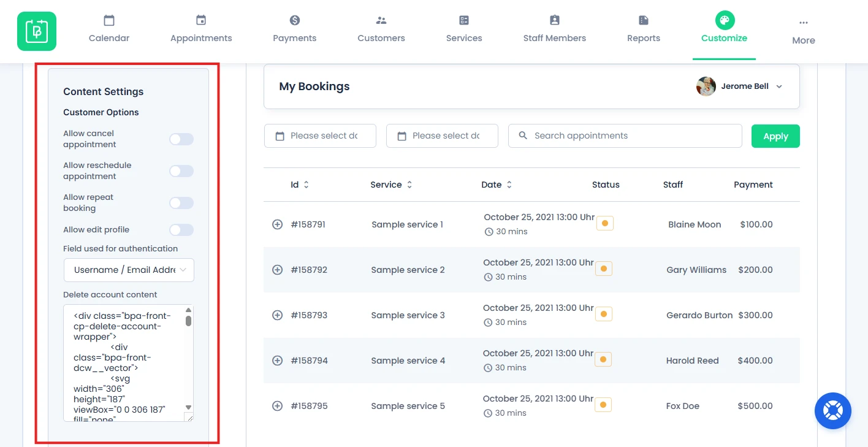The height and width of the screenshot is (447, 868).
Task: Click the clock icon under #158793 date
Action: coord(489,323)
